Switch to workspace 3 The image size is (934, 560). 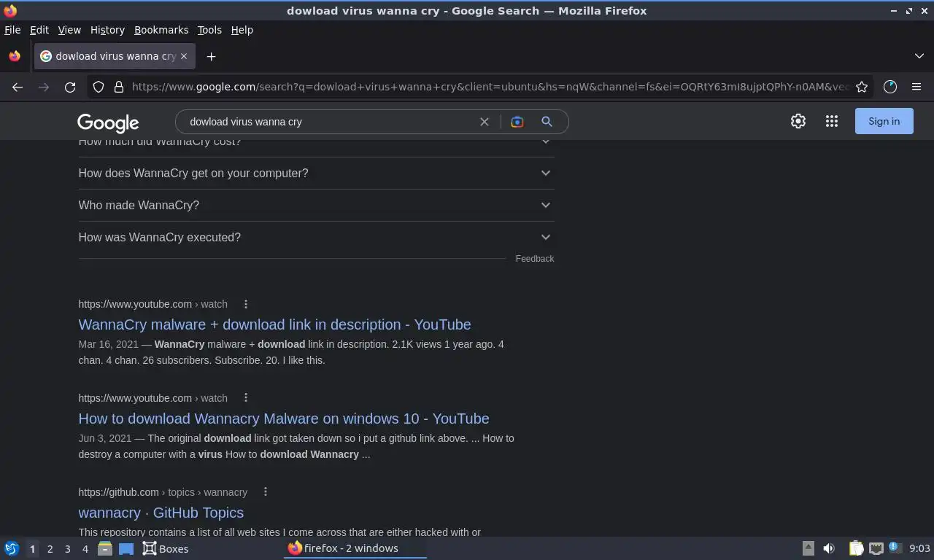pyautogui.click(x=67, y=549)
